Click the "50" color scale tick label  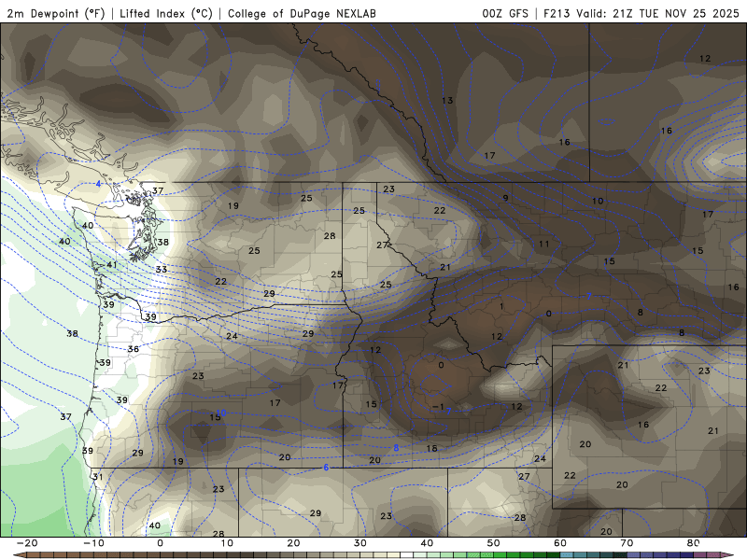(x=494, y=543)
